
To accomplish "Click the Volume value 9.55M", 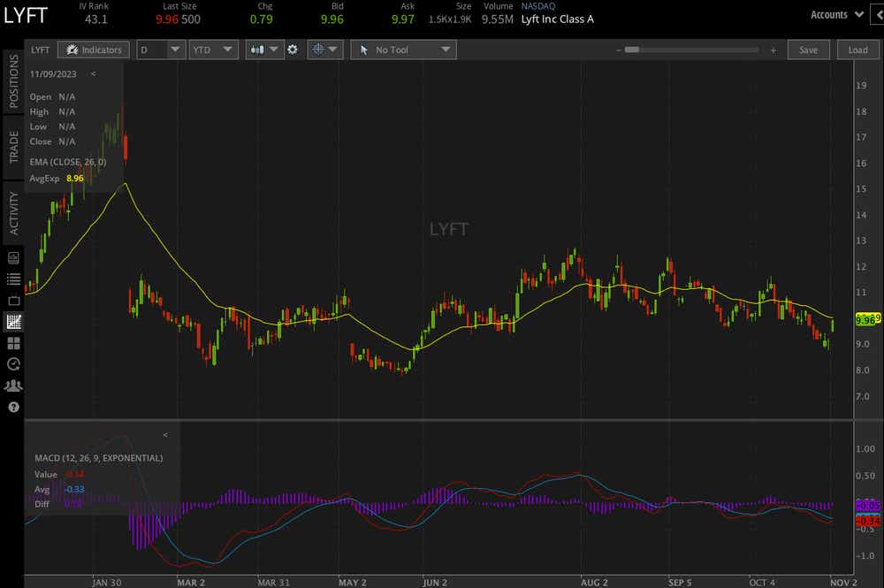I will pyautogui.click(x=497, y=19).
